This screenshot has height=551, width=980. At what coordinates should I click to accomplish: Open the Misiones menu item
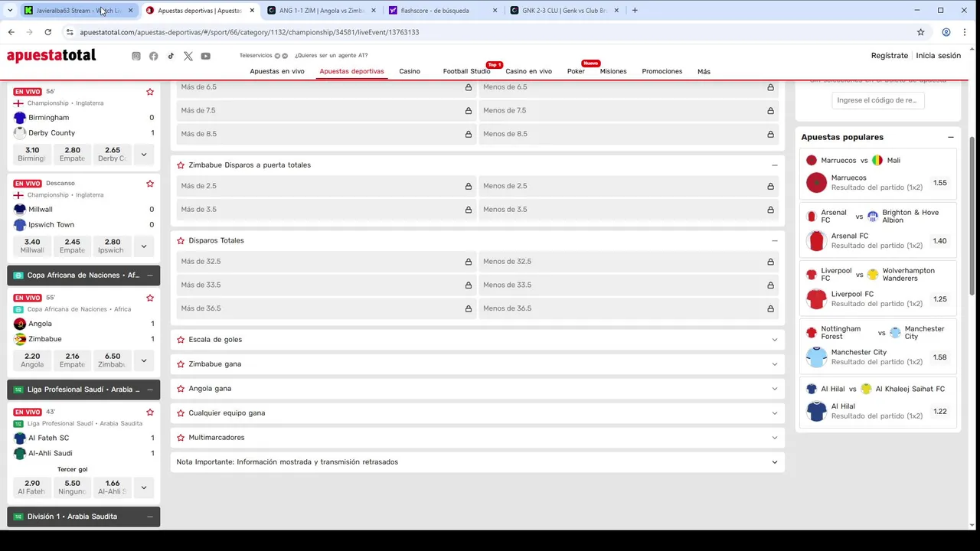tap(613, 71)
